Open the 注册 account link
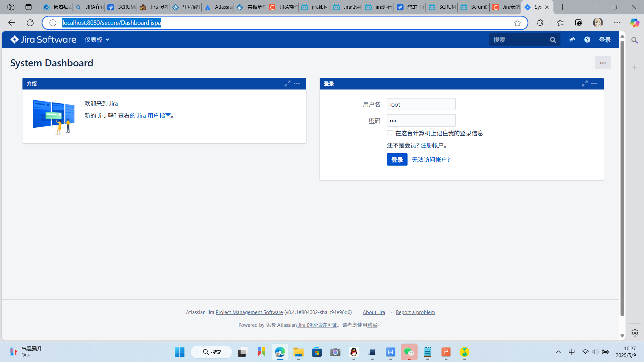644x362 pixels. 426,145
